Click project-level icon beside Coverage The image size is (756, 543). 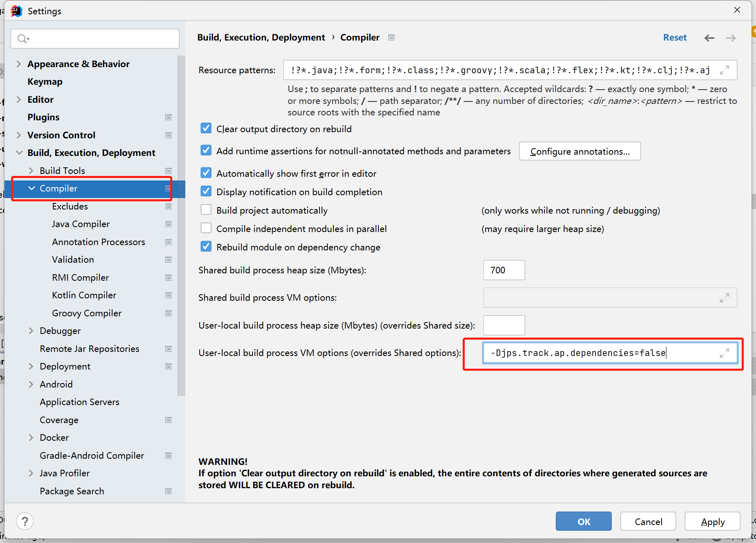(169, 420)
